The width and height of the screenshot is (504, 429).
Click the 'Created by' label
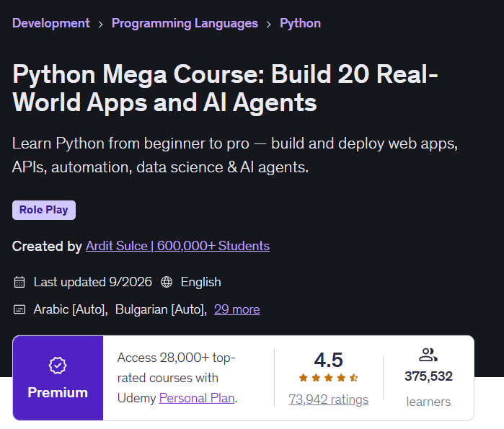(47, 246)
